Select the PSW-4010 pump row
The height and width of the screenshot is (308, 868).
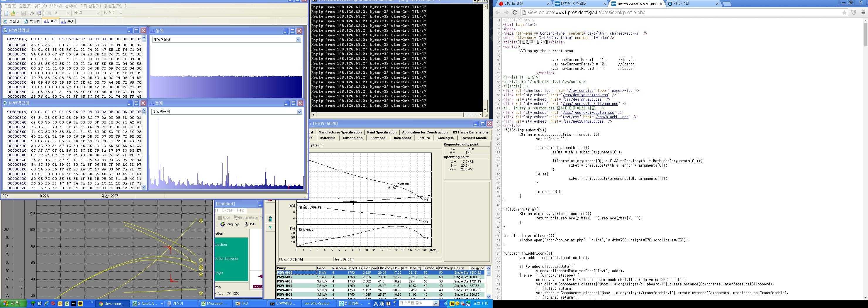380,286
